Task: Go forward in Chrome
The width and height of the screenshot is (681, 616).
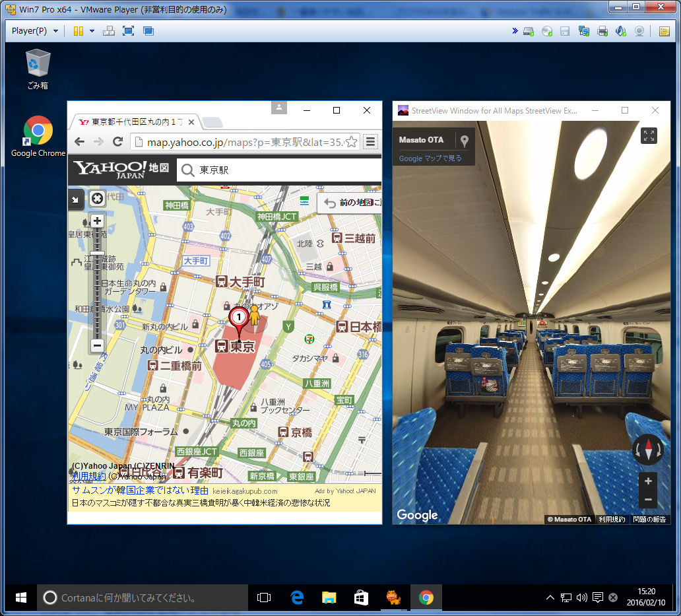Action: click(x=98, y=141)
